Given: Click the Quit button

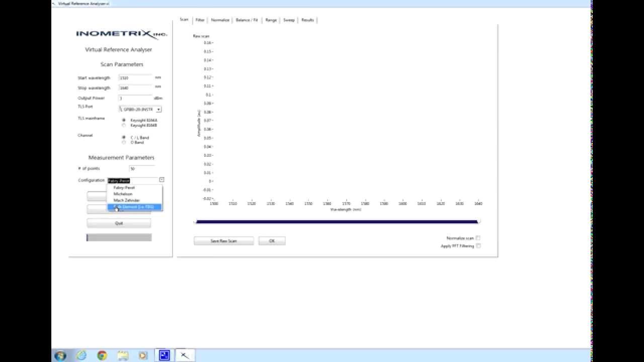Looking at the screenshot, I should click(x=119, y=223).
